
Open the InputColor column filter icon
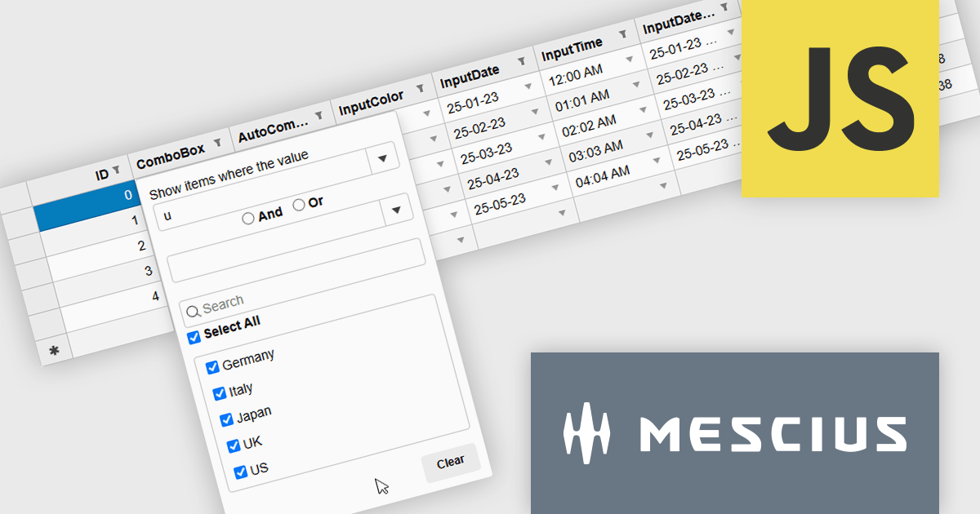(x=421, y=87)
